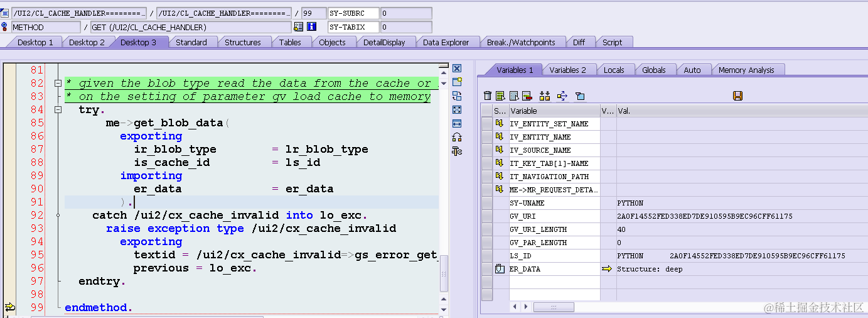
Task: Click the GET (/UI2/CL_CACHE_HANDLER) field
Action: point(191,27)
